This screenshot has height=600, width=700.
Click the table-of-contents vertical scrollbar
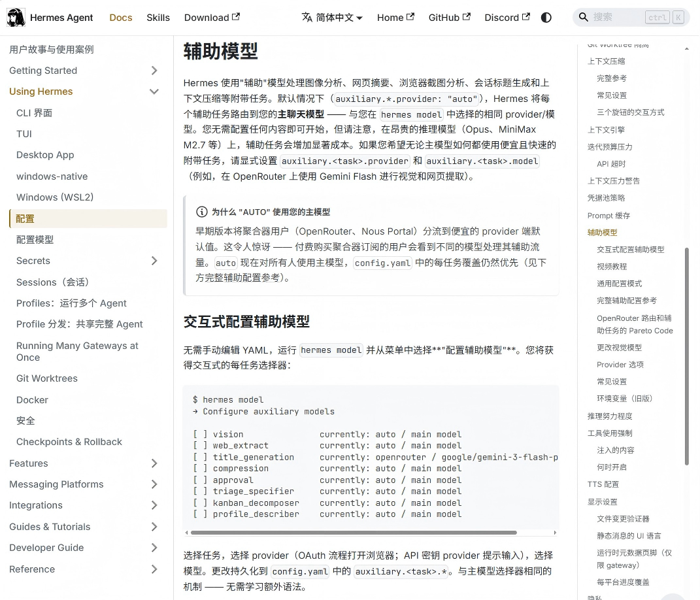[687, 356]
